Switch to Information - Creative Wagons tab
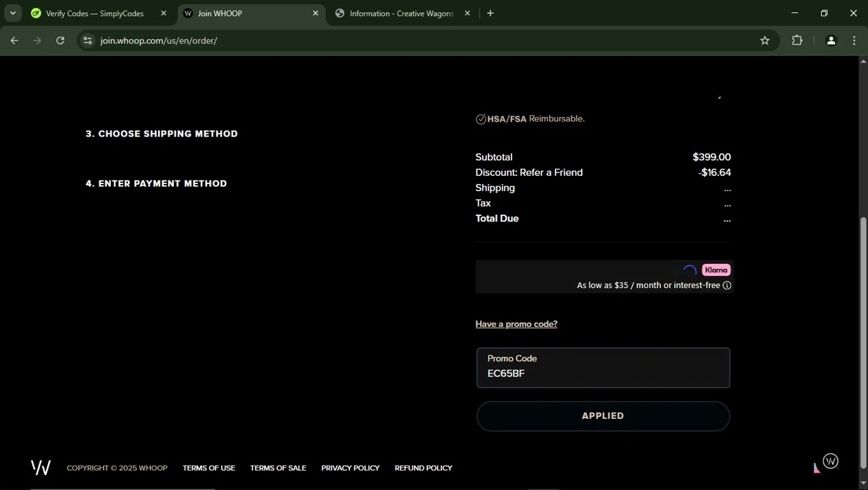 coord(402,13)
